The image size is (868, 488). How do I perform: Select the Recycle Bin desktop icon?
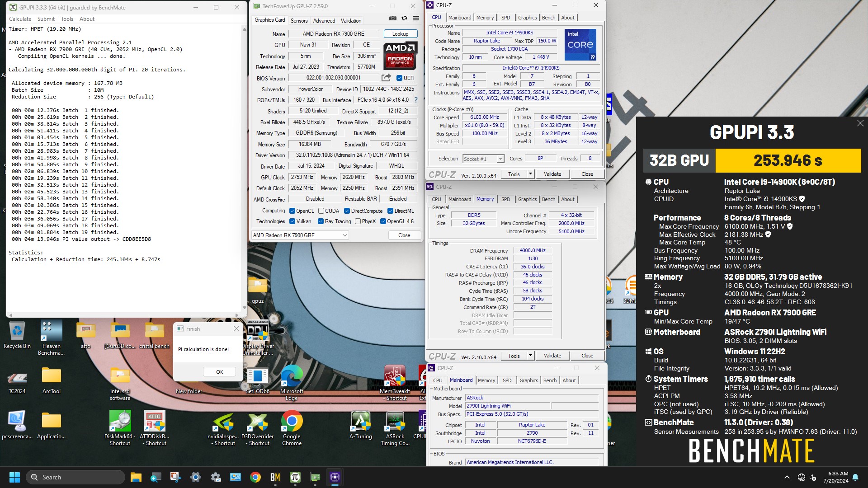click(17, 335)
